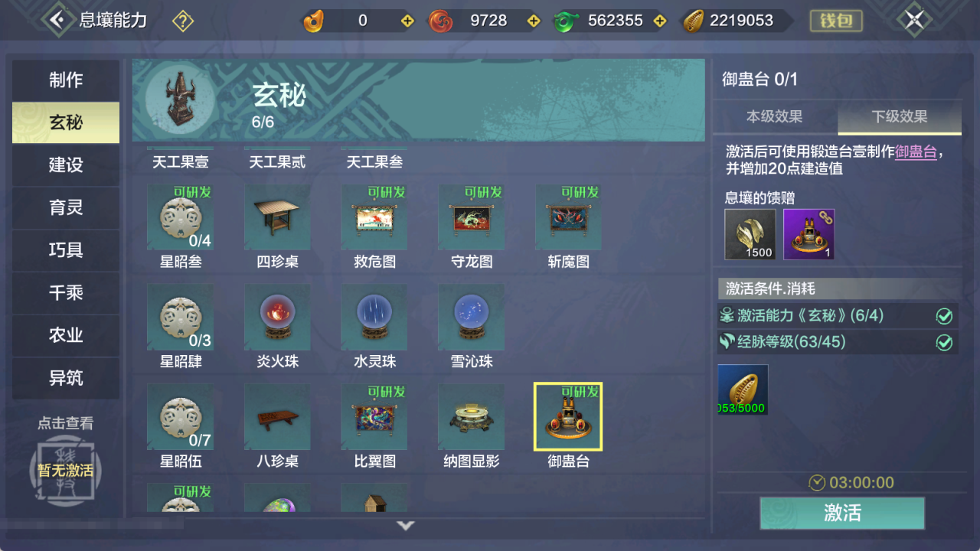The image size is (980, 551).
Task: Open the question mark help icon
Action: click(x=182, y=21)
